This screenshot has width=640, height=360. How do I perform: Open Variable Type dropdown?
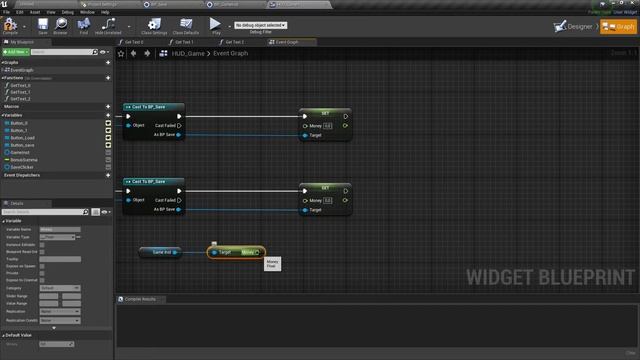[x=58, y=237]
